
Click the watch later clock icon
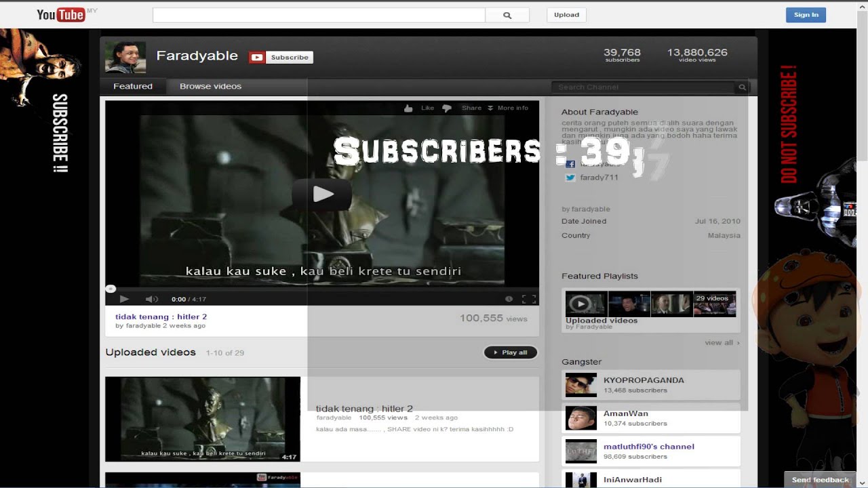[x=509, y=299]
